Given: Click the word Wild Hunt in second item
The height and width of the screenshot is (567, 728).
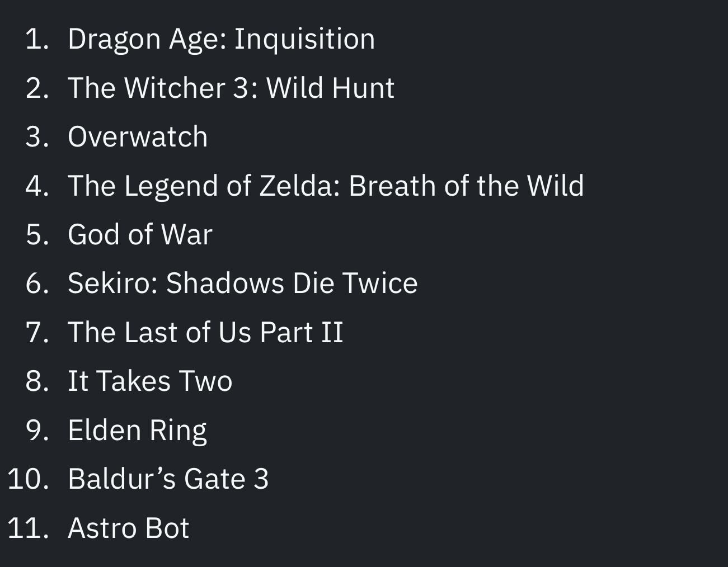Looking at the screenshot, I should point(331,88).
